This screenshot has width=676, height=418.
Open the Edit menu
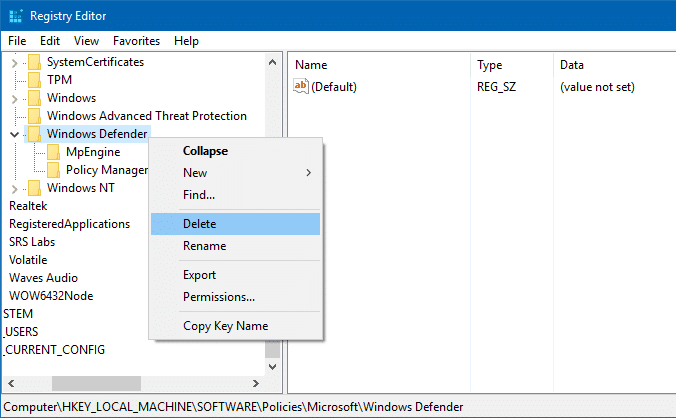50,41
